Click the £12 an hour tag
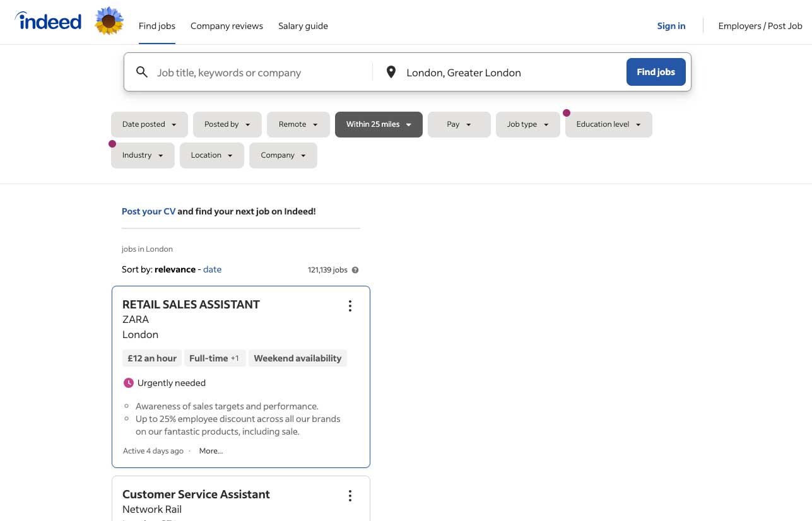 pyautogui.click(x=152, y=358)
